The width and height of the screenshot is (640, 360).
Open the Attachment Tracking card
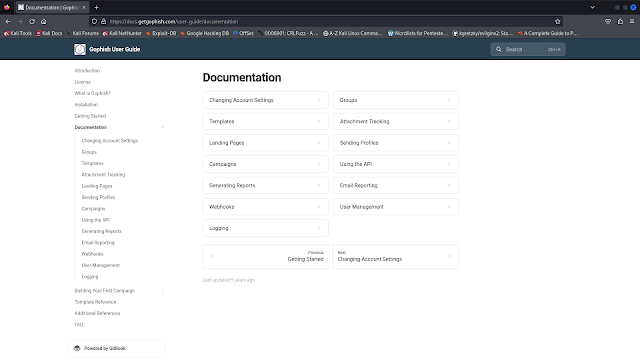click(396, 122)
